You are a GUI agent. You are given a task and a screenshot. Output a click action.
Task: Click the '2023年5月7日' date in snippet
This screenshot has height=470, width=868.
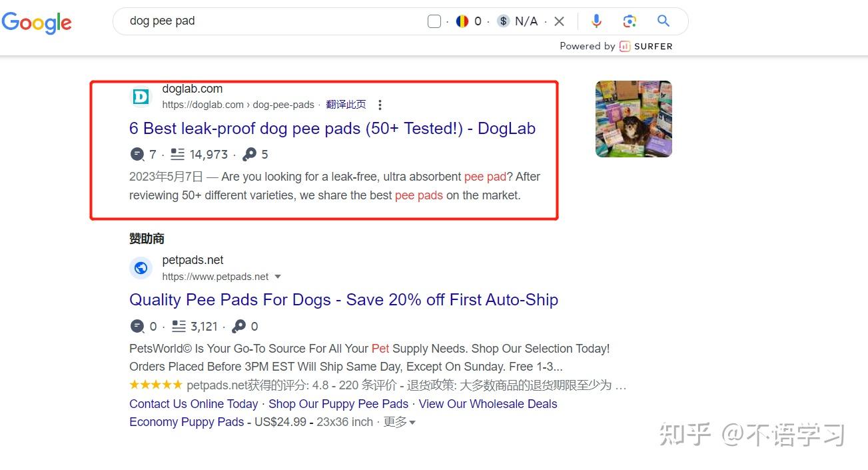(166, 177)
